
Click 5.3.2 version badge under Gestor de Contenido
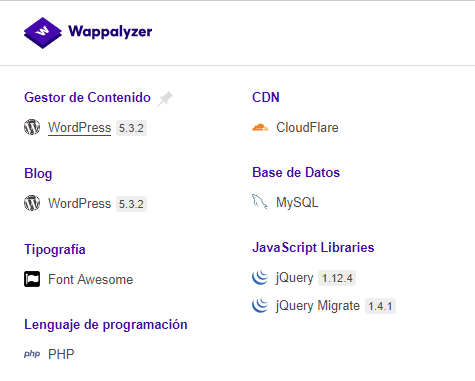131,128
